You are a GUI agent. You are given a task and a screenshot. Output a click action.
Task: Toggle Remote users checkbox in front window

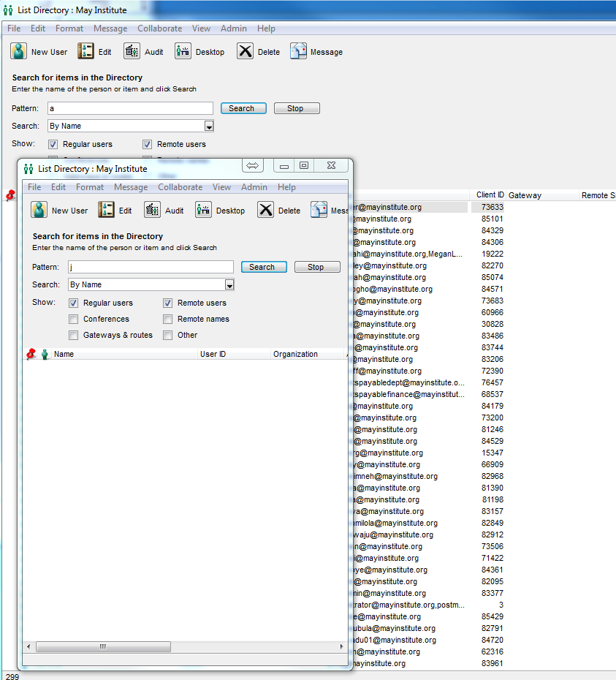pos(168,303)
